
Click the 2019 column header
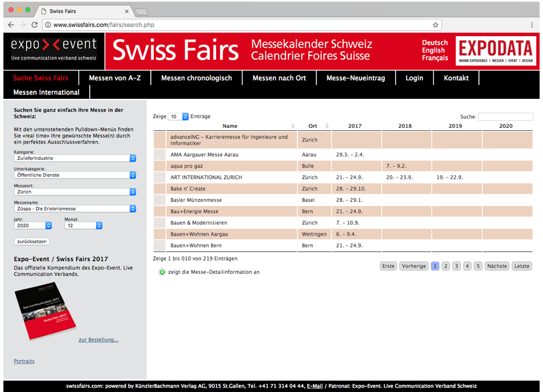tap(455, 126)
